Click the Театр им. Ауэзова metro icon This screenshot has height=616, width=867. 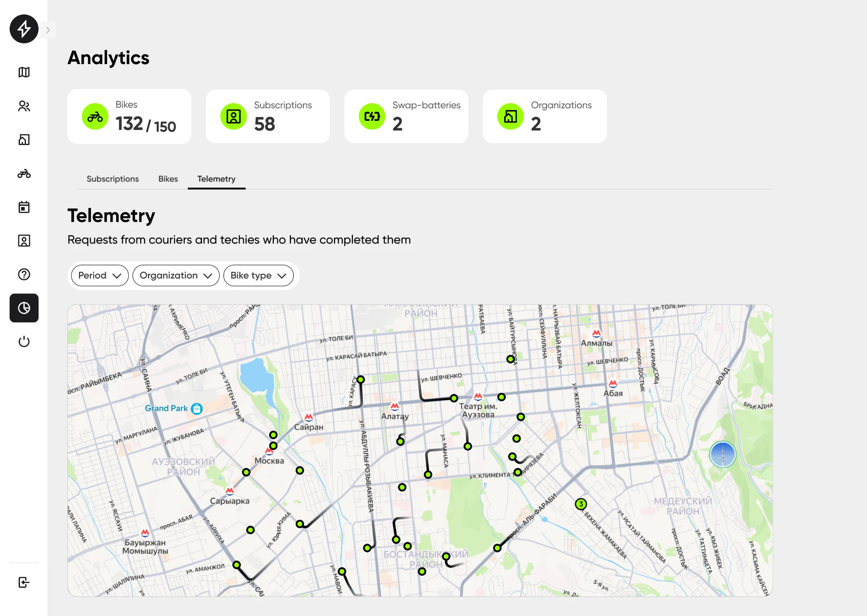(x=478, y=396)
